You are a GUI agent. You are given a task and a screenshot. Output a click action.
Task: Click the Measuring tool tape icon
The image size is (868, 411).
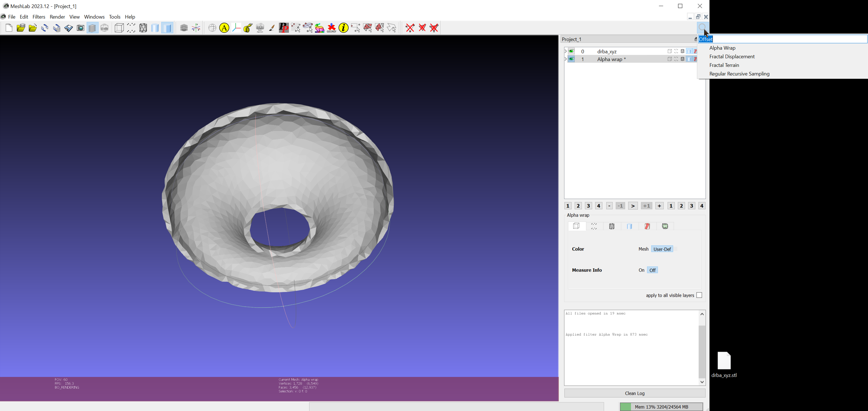point(248,28)
